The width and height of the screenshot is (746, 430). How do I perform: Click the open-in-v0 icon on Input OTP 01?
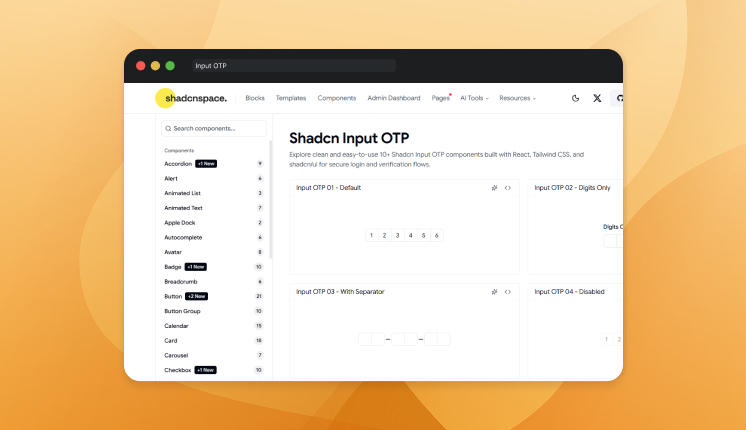pos(494,188)
